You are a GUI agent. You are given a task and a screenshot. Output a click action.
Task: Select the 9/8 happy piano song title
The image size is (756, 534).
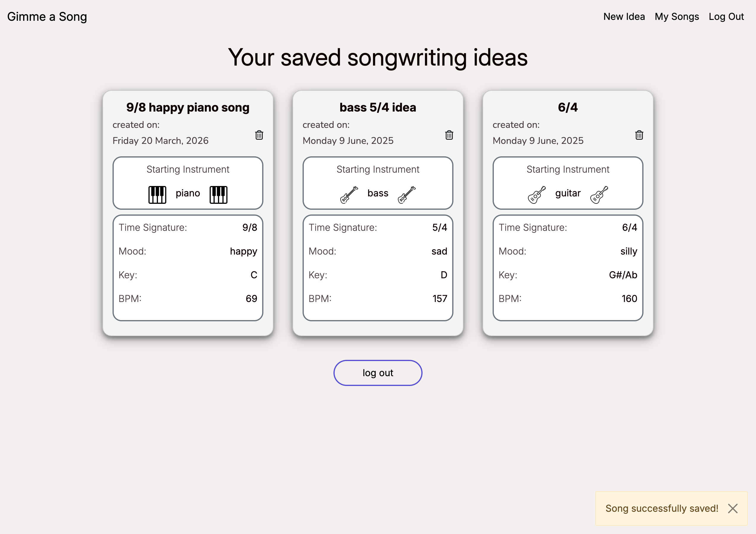[188, 107]
